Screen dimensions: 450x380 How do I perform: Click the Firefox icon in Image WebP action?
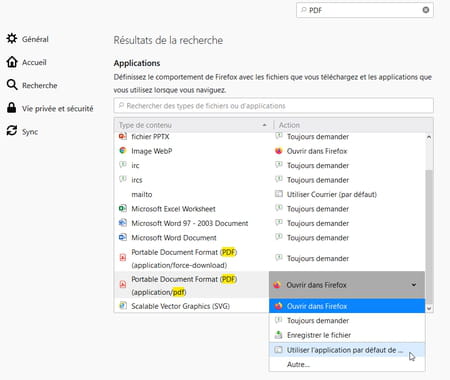(x=279, y=151)
